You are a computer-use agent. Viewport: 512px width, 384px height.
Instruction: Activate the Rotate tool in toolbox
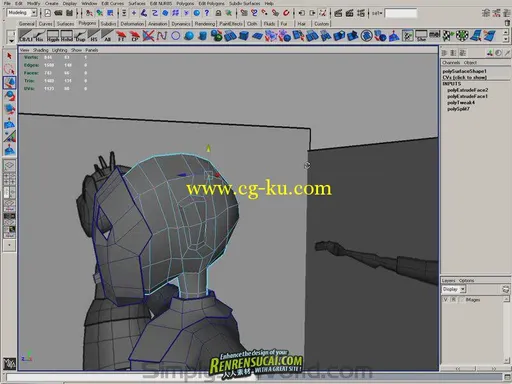pyautogui.click(x=9, y=96)
